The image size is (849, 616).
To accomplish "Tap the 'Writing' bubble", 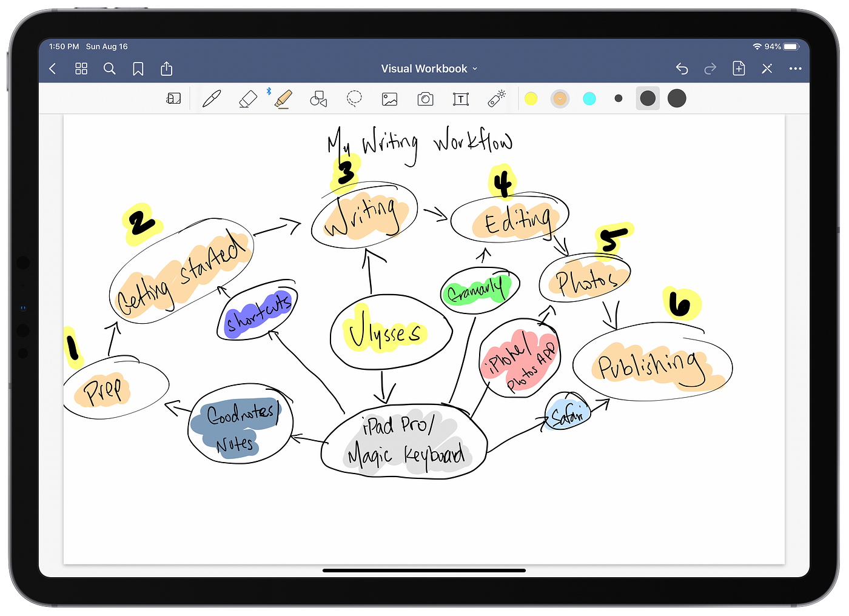I will pyautogui.click(x=364, y=215).
